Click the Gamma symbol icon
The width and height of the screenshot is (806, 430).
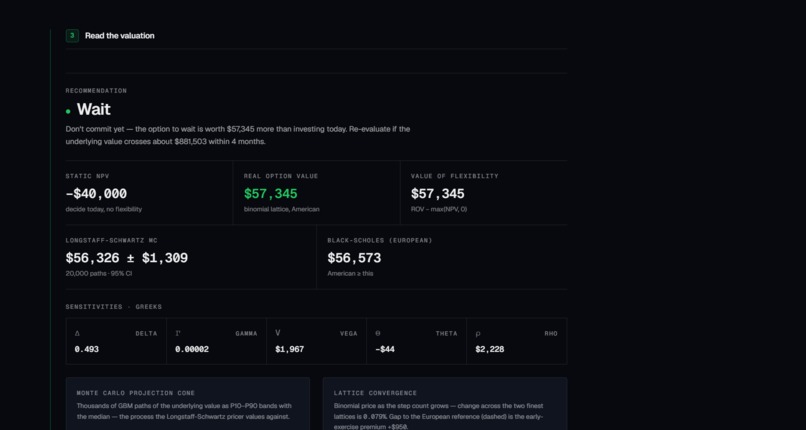(x=178, y=333)
